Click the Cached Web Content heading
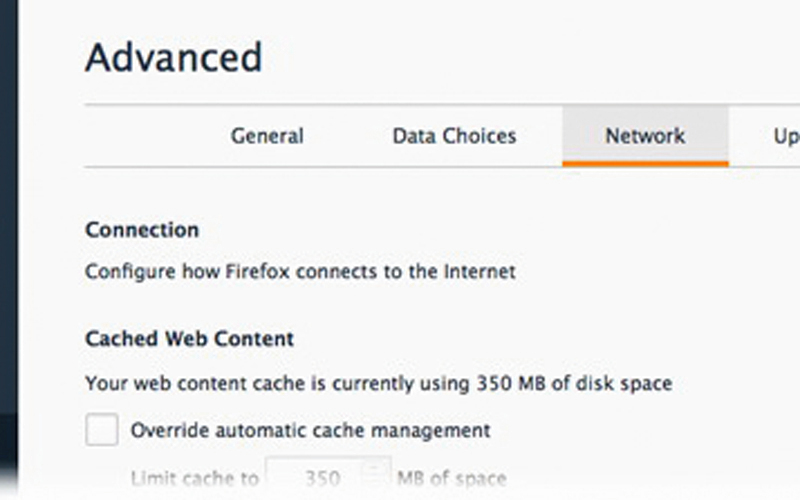 [x=189, y=339]
